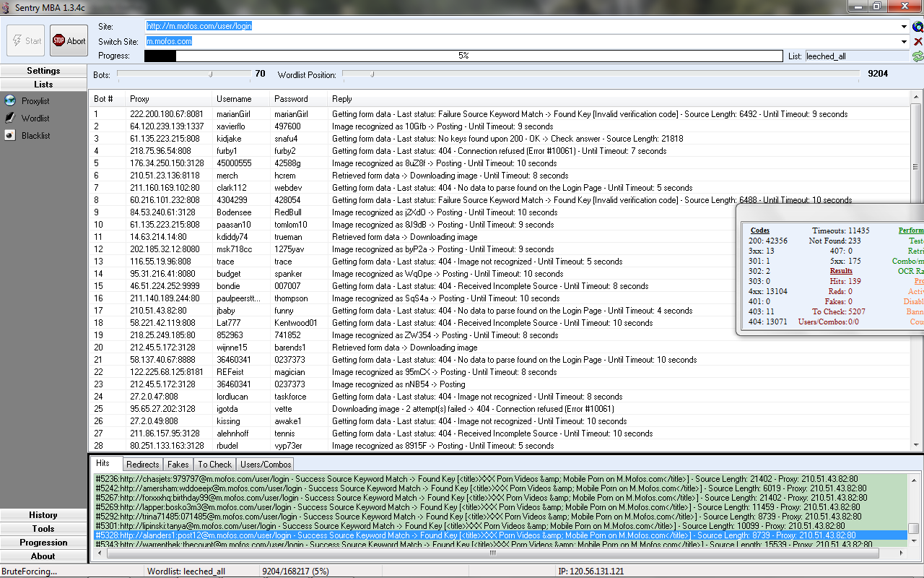
Task: Click '404: 13071' in the statistics popup
Action: click(x=768, y=322)
